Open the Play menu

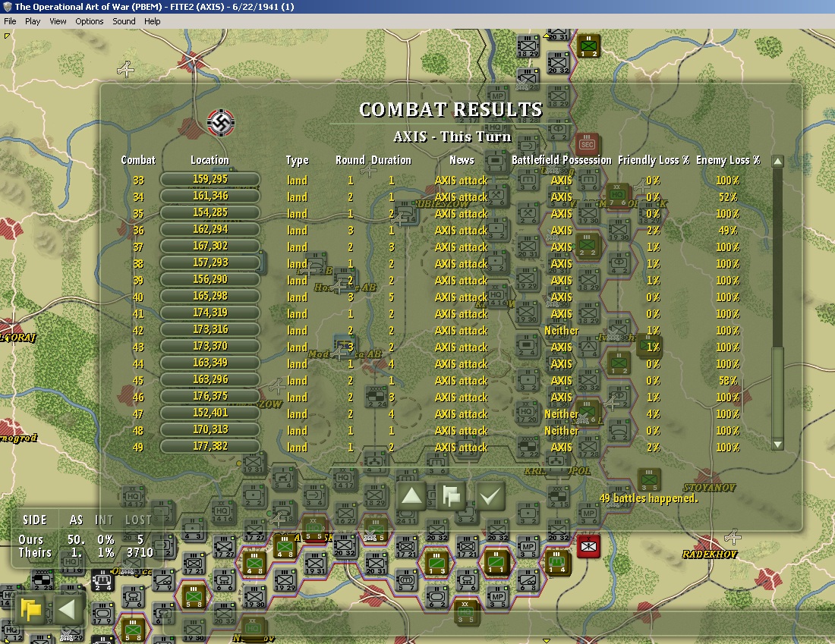coord(33,21)
